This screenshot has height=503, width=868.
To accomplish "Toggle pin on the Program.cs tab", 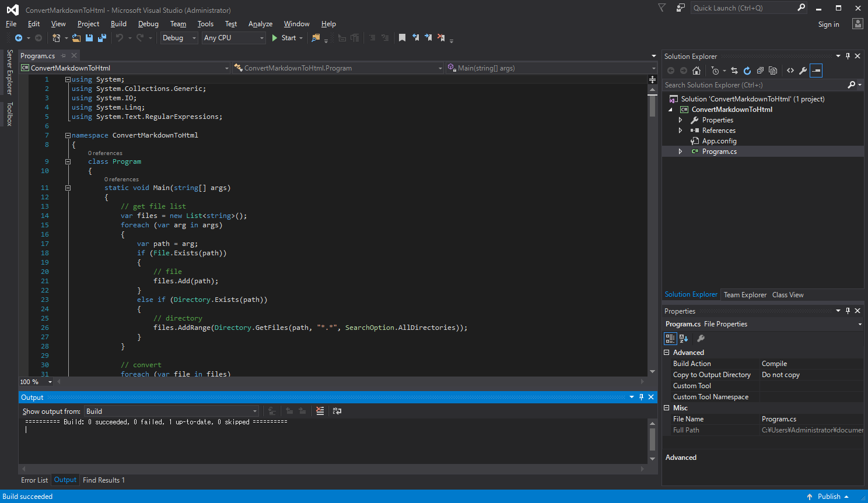I will 63,56.
